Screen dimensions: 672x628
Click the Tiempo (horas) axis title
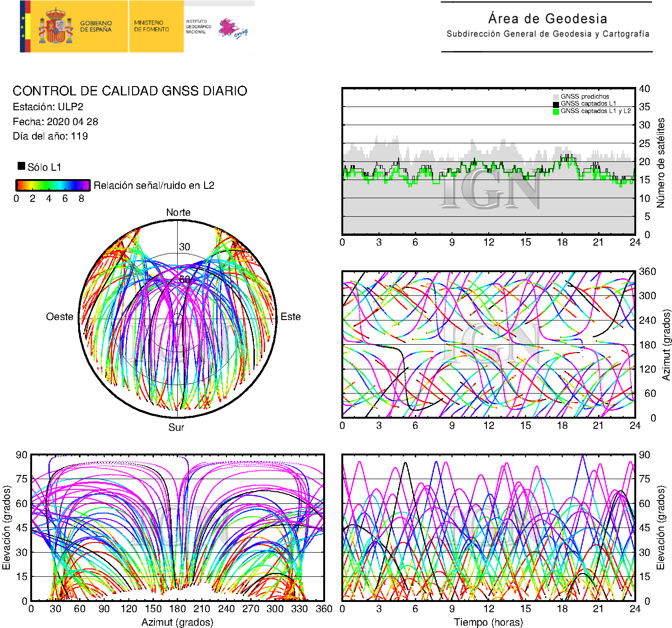[488, 622]
